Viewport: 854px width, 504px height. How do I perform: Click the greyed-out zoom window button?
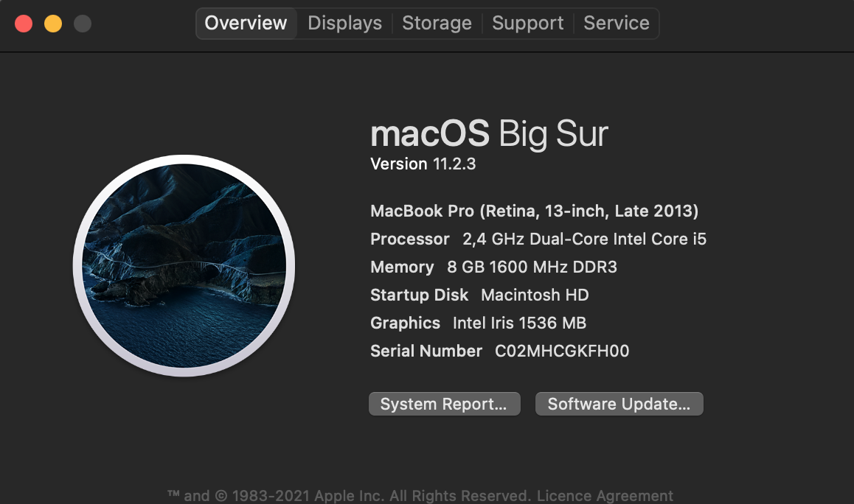point(83,24)
